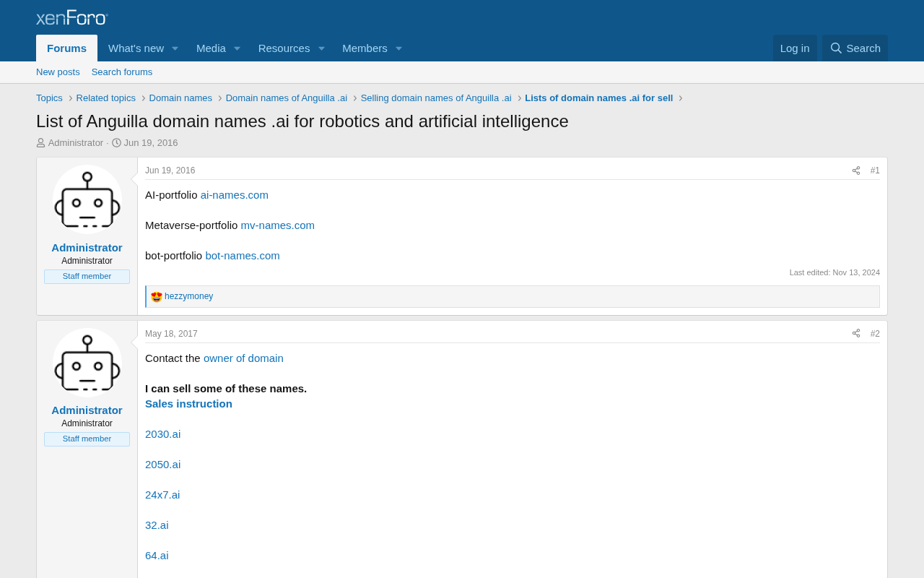Screen dimensions: 924x578
Task: Expand the Resources menu arrow
Action: (x=321, y=48)
